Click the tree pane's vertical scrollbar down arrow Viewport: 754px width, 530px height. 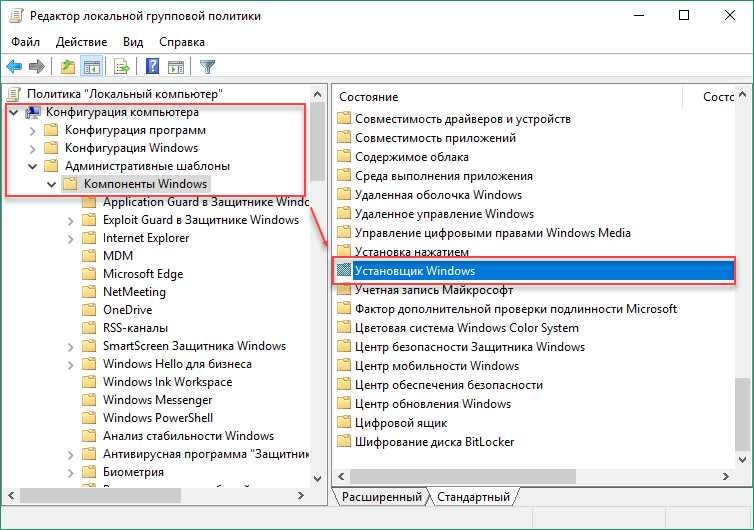(317, 478)
